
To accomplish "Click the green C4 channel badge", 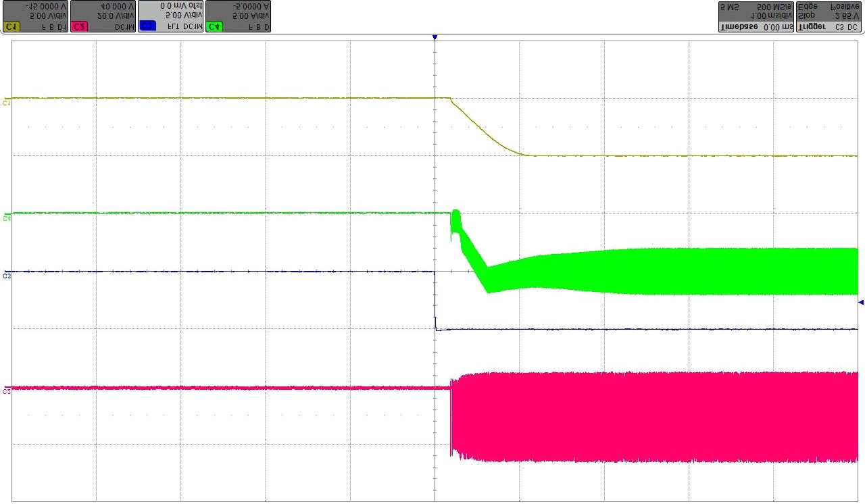I will click(214, 26).
